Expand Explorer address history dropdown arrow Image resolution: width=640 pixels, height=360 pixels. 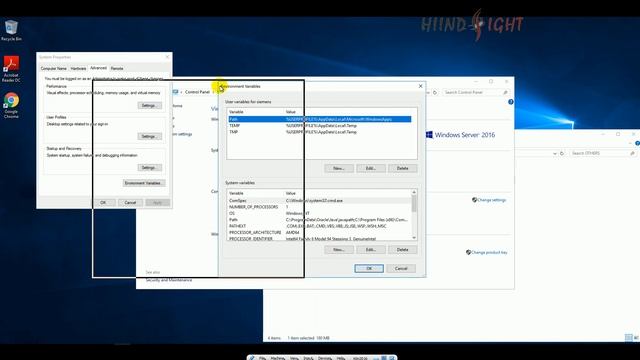(x=555, y=153)
